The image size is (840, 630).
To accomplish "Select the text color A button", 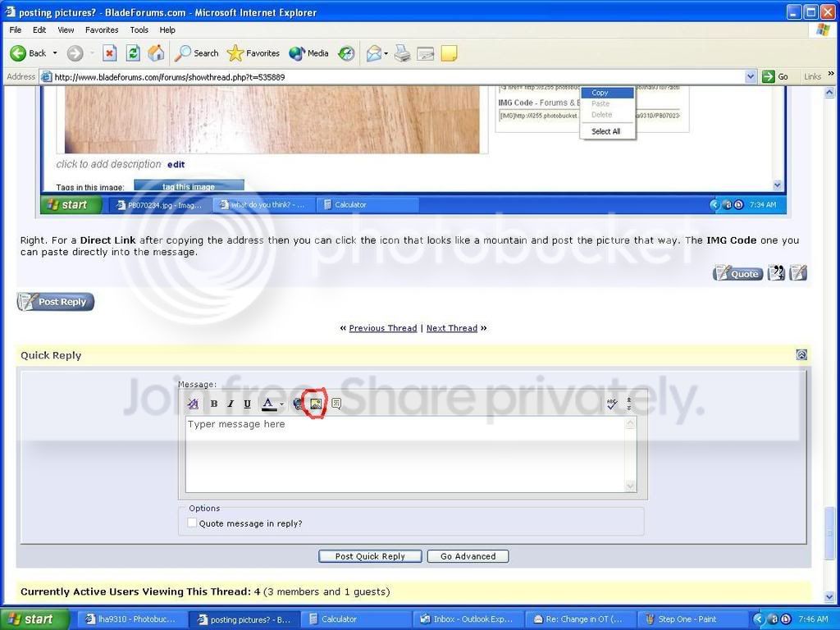I will pyautogui.click(x=268, y=404).
